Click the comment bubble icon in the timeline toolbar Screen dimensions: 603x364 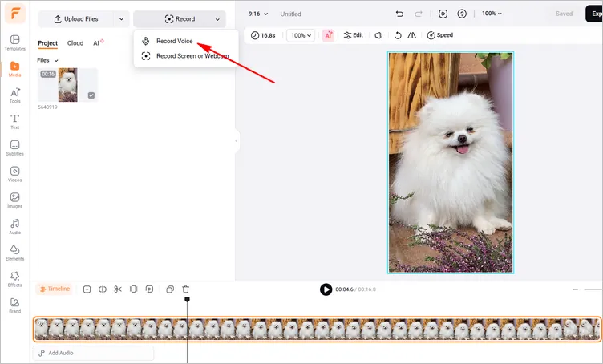(149, 289)
